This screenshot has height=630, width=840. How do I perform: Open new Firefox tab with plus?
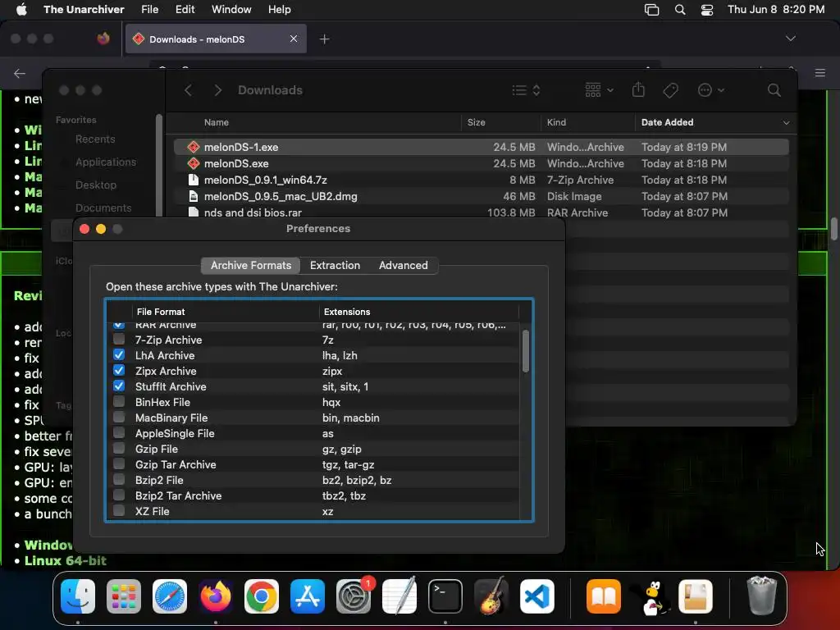pyautogui.click(x=324, y=39)
